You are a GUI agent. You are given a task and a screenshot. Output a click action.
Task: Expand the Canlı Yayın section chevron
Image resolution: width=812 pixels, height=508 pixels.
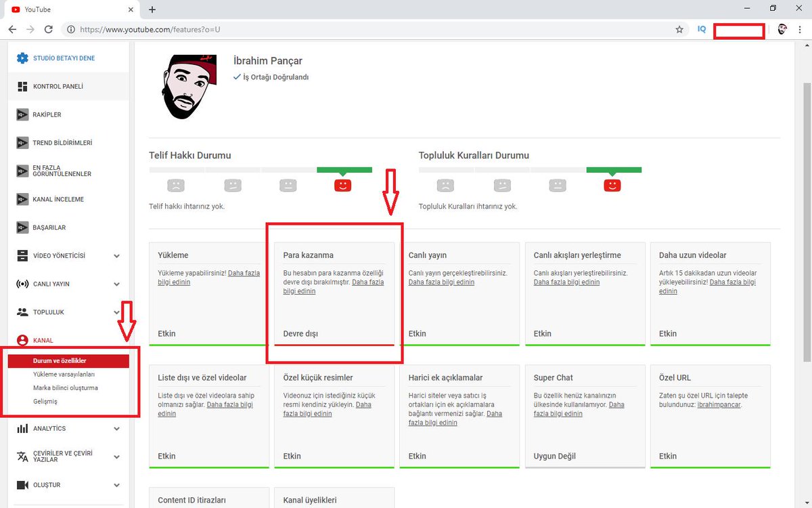point(116,284)
